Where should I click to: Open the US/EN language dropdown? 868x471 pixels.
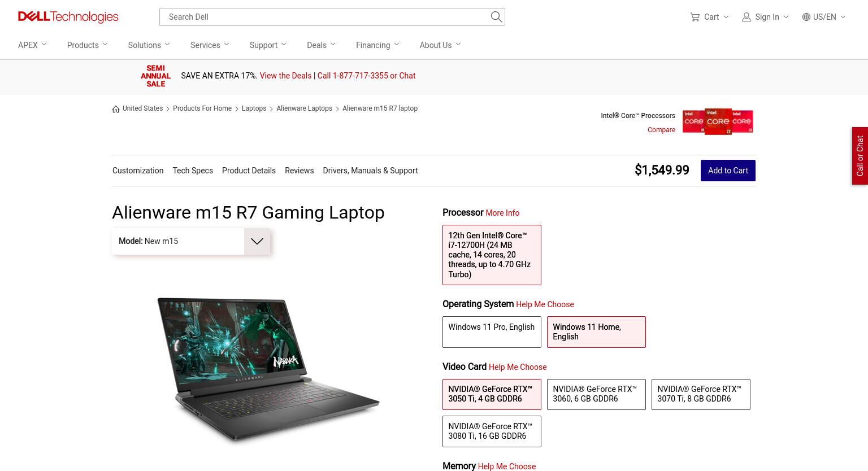click(824, 17)
